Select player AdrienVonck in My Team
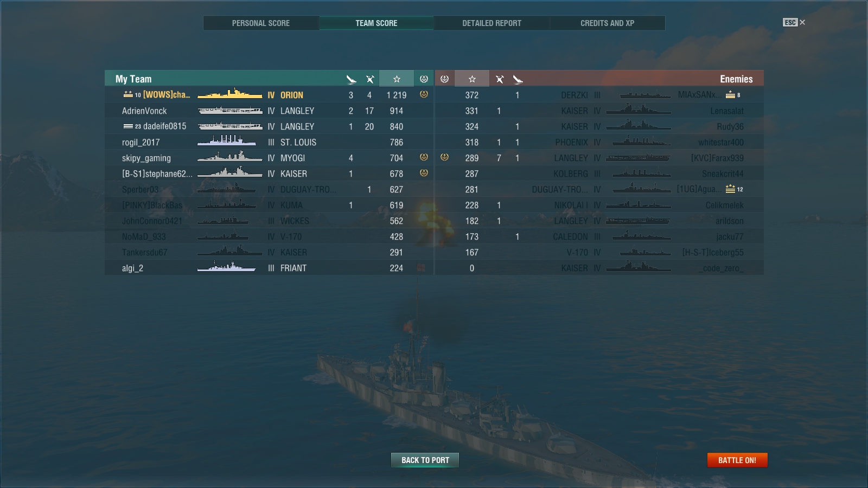The width and height of the screenshot is (868, 488). (x=144, y=111)
